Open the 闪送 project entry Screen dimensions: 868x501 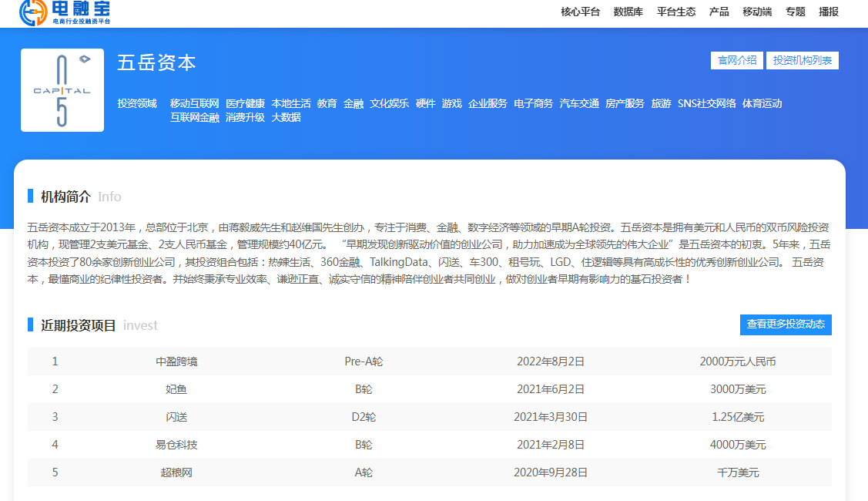click(176, 417)
